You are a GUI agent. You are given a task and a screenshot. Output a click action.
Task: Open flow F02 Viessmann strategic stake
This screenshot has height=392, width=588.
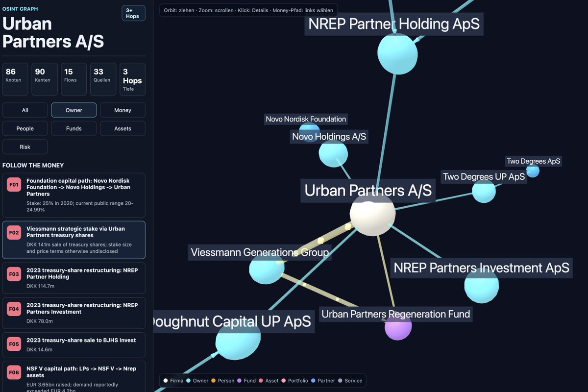click(74, 240)
